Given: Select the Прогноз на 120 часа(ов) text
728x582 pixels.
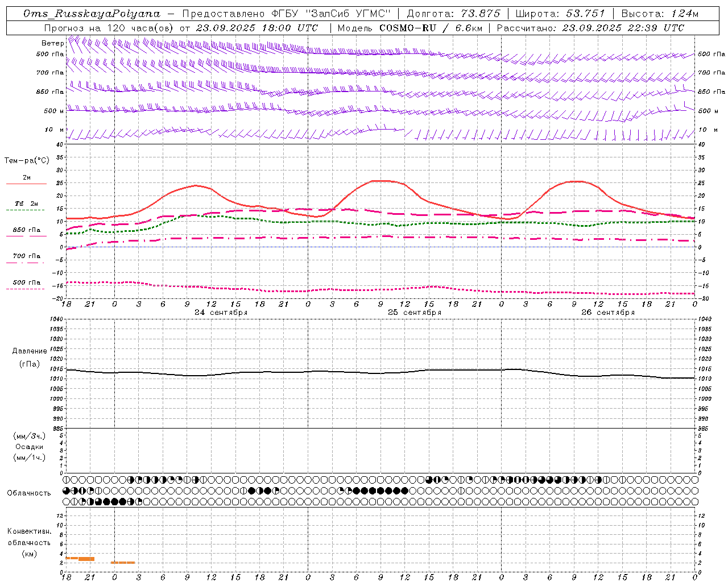Looking at the screenshot, I should (109, 28).
